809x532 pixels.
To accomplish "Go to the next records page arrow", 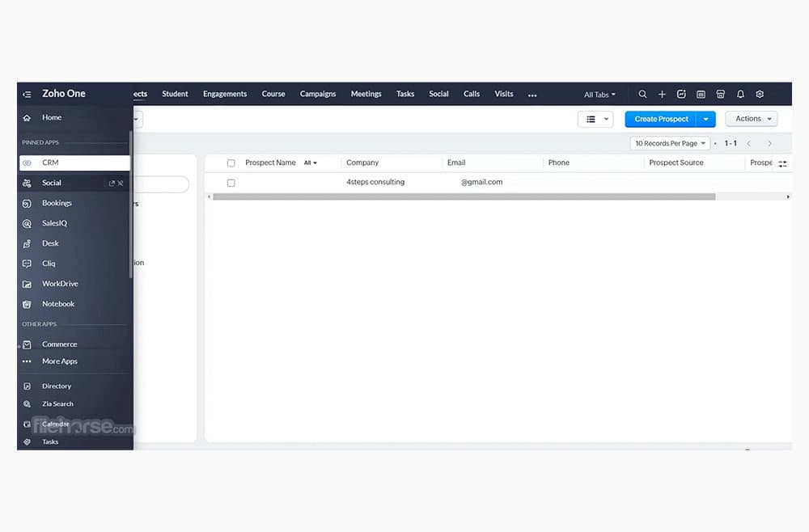I will click(x=770, y=143).
